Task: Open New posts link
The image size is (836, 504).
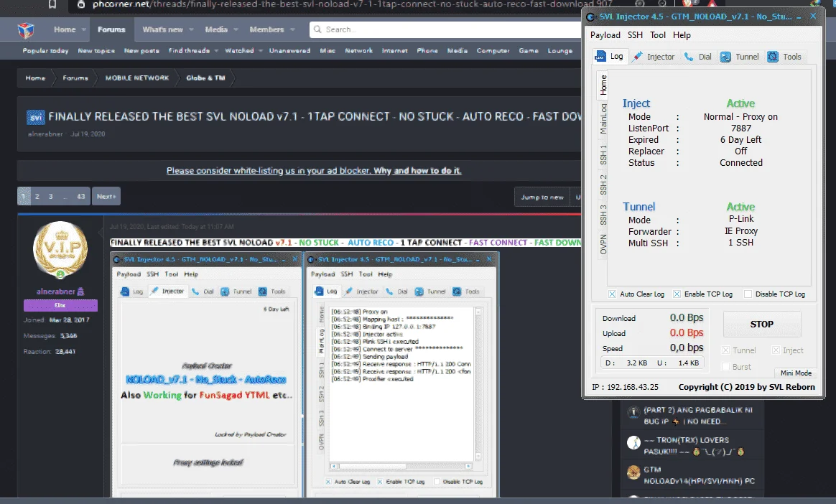Action: tap(141, 50)
